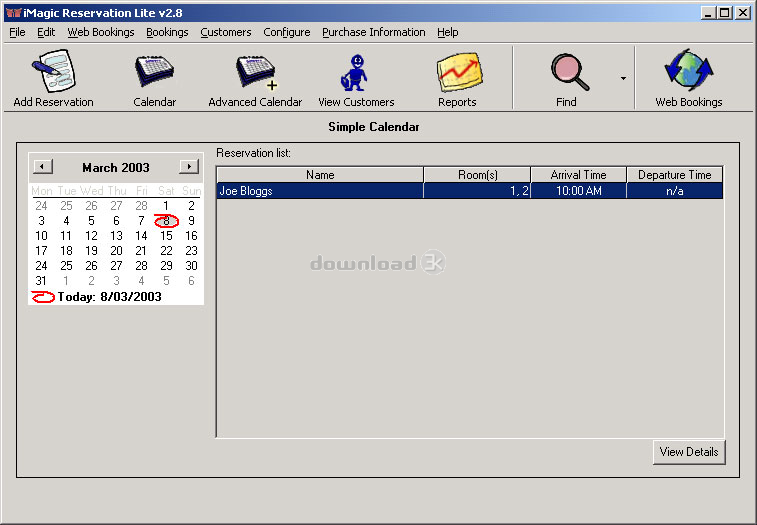Select the Joe Bloggs reservation row

pos(470,191)
